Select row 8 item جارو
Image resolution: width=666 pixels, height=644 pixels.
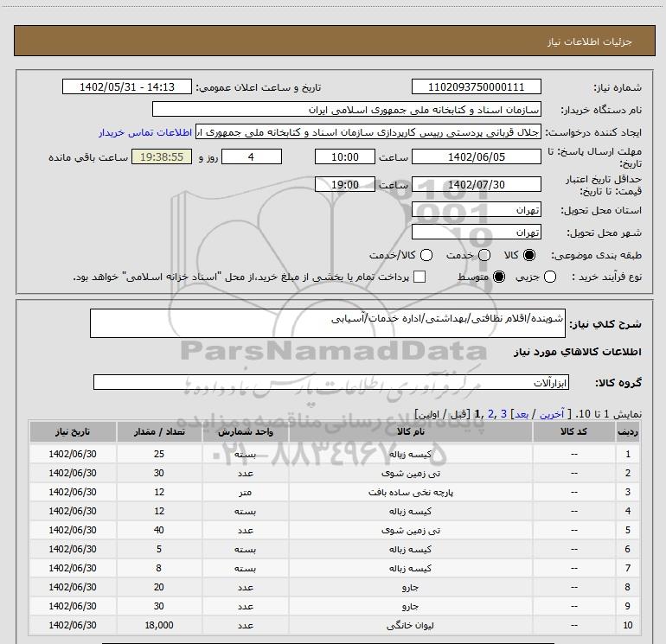click(x=410, y=587)
